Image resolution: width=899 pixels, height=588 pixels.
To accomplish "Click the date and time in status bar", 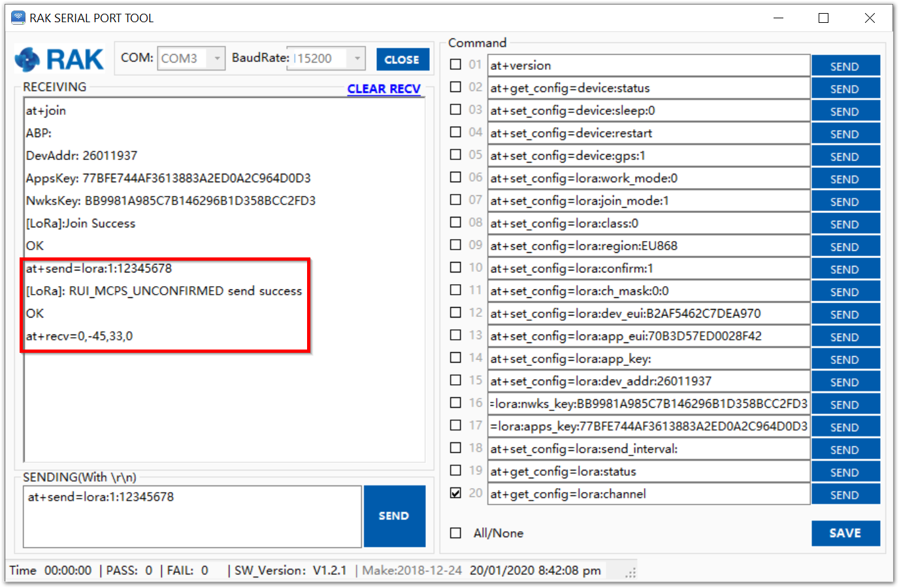I will [x=535, y=570].
